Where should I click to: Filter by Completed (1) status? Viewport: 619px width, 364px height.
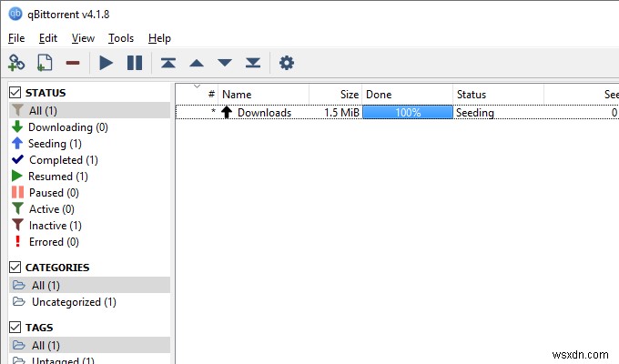click(89, 160)
